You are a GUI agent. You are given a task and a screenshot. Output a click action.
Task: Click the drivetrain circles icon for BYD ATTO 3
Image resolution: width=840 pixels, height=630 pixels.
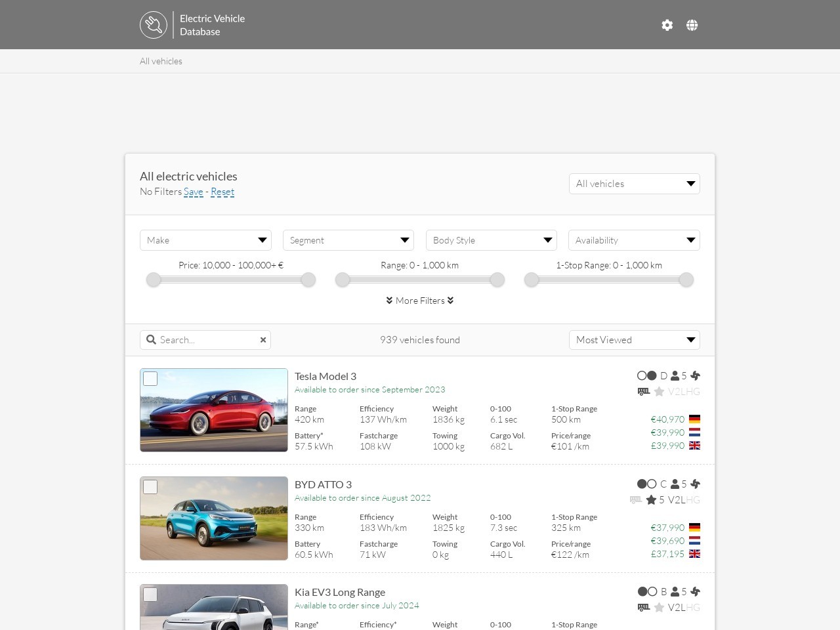(647, 484)
